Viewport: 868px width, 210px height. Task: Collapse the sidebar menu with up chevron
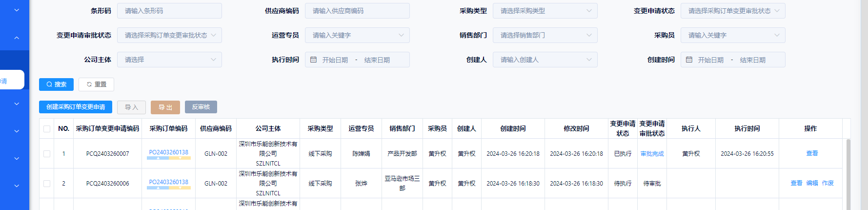[17, 38]
